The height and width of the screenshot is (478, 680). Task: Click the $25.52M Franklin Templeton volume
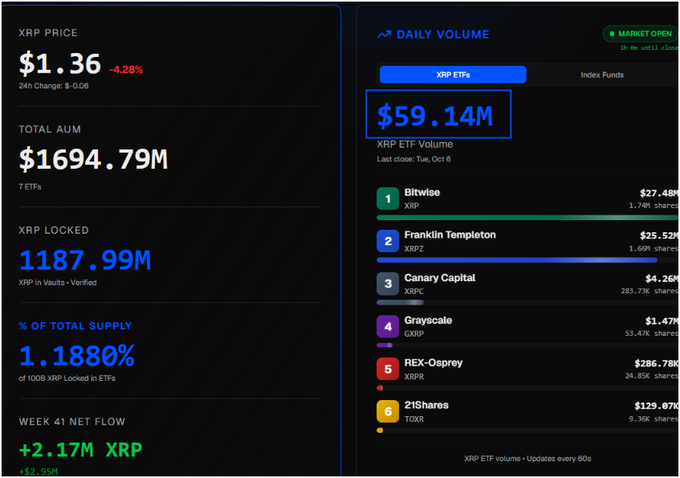(659, 236)
